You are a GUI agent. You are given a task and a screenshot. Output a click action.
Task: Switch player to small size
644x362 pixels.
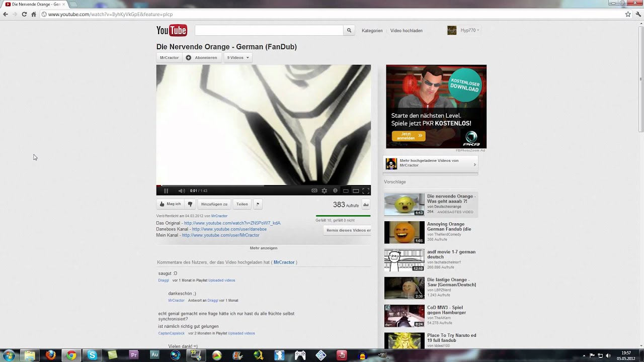tap(346, 191)
